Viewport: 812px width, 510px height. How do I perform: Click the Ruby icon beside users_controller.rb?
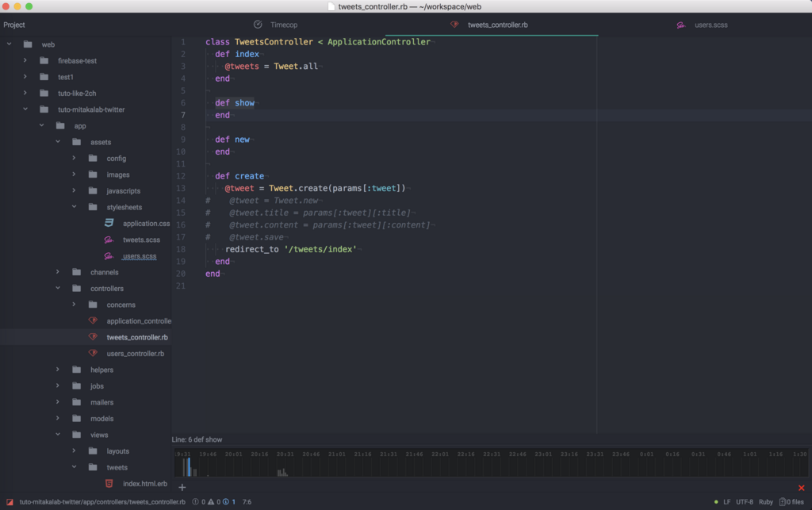point(93,353)
